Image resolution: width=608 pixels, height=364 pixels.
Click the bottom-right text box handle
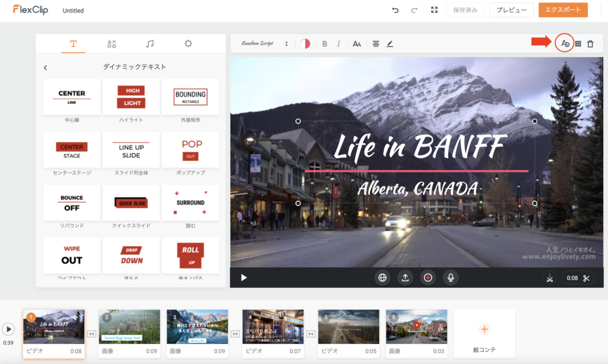pyautogui.click(x=535, y=203)
